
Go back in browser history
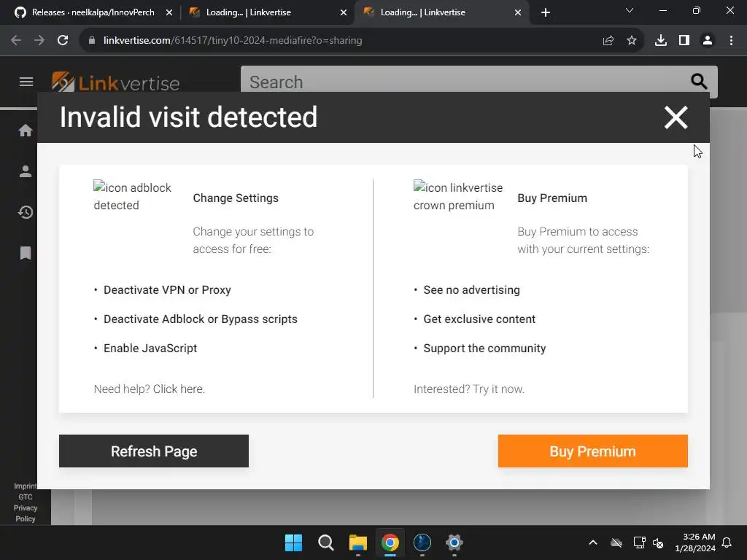tap(16, 41)
